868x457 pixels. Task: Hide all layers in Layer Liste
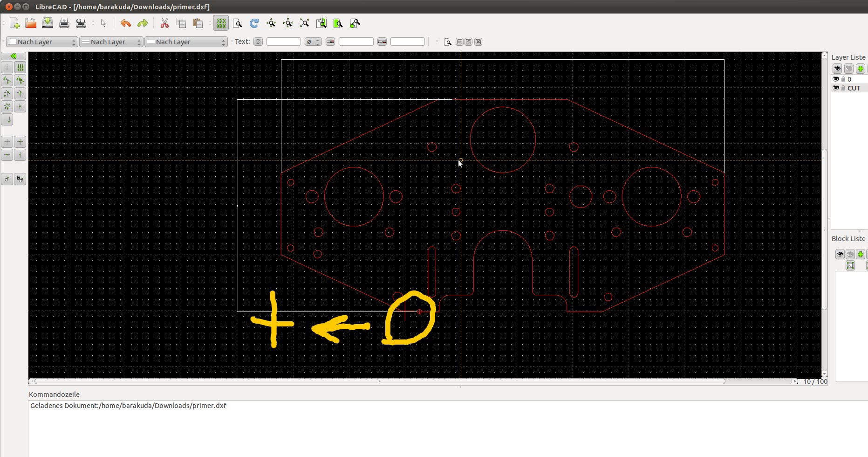pos(849,69)
